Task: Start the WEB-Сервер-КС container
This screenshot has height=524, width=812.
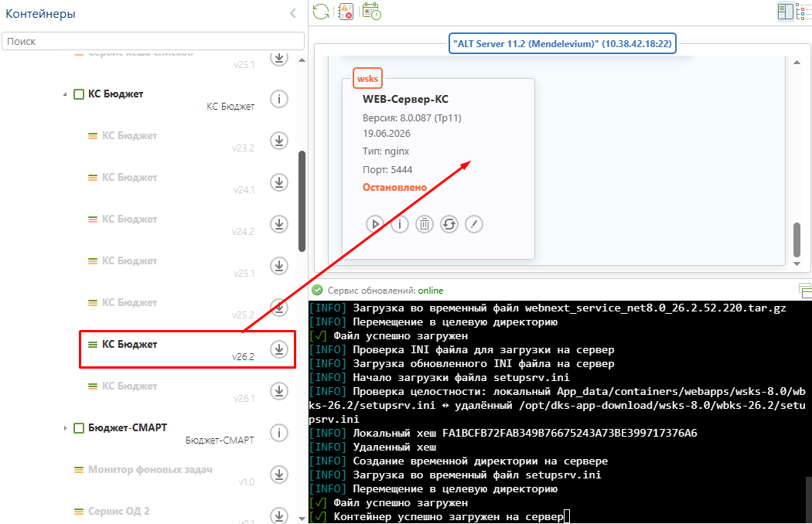Action: click(374, 224)
